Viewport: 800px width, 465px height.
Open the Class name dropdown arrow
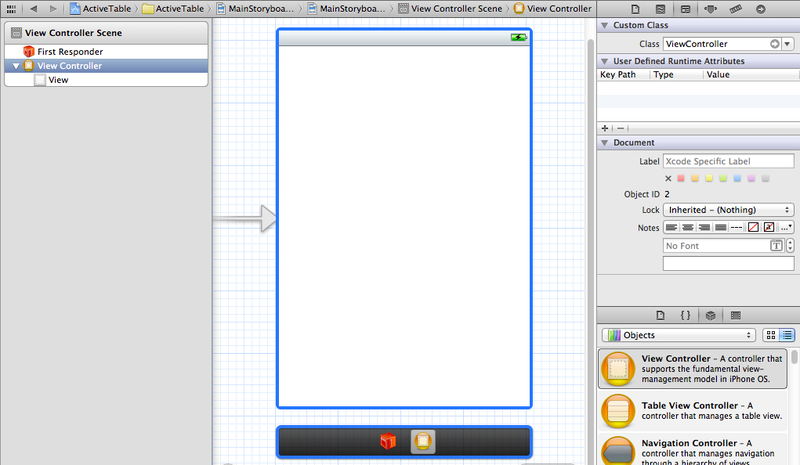tap(787, 44)
